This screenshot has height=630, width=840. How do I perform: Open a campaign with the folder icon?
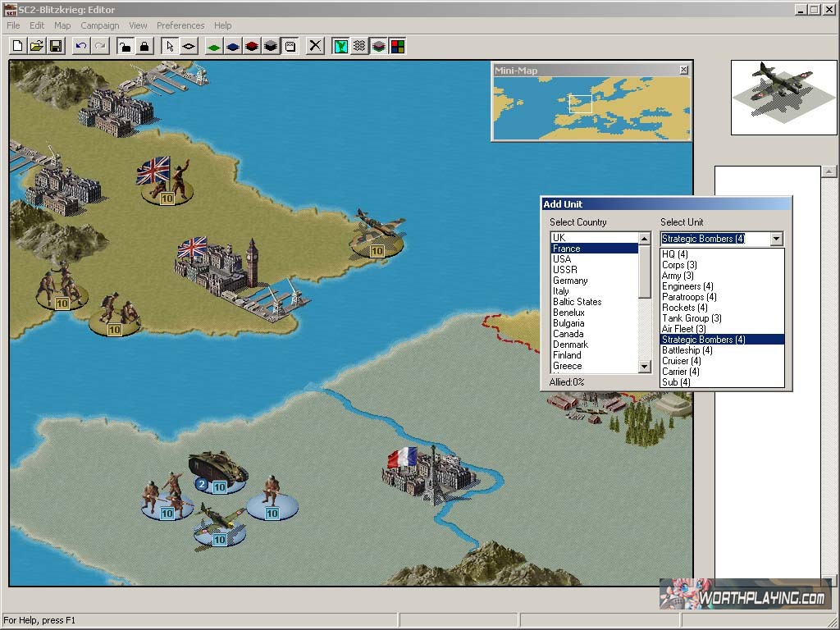click(36, 46)
